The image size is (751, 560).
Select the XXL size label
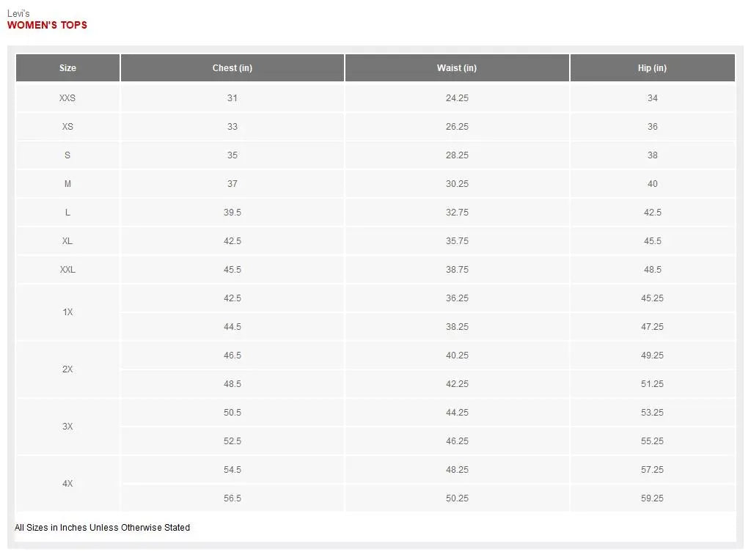[67, 270]
